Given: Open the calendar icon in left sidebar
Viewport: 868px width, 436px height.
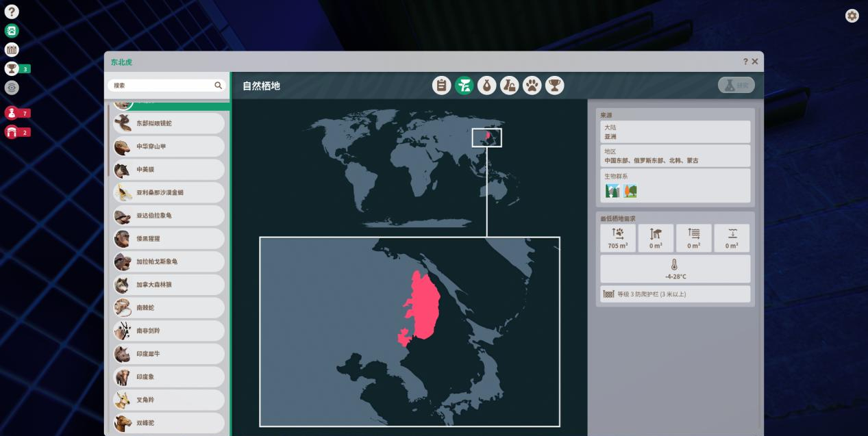Looking at the screenshot, I should pos(12,49).
